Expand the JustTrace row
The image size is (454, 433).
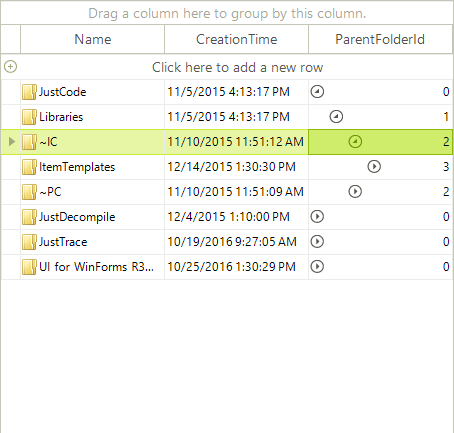[317, 242]
